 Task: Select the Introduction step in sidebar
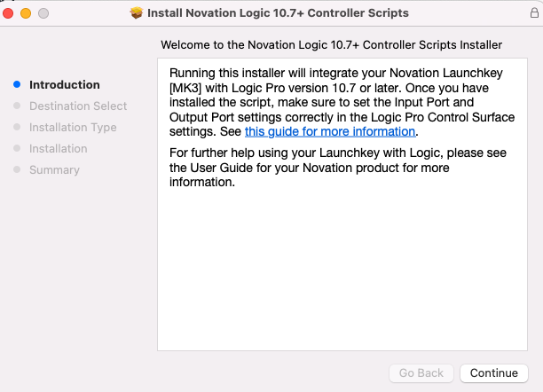[x=65, y=85]
